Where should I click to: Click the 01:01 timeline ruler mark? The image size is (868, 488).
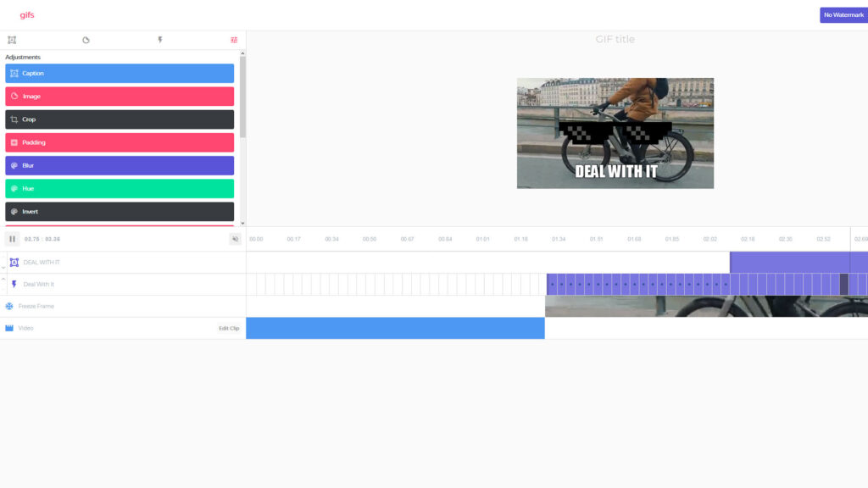pyautogui.click(x=482, y=239)
